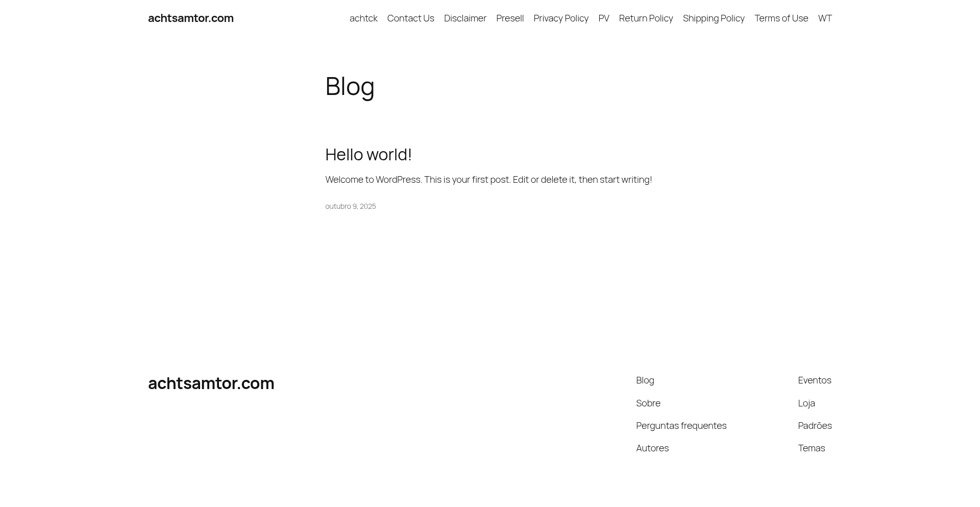Open the footer Blog link
Viewport: 980px width, 507px height.
(645, 380)
